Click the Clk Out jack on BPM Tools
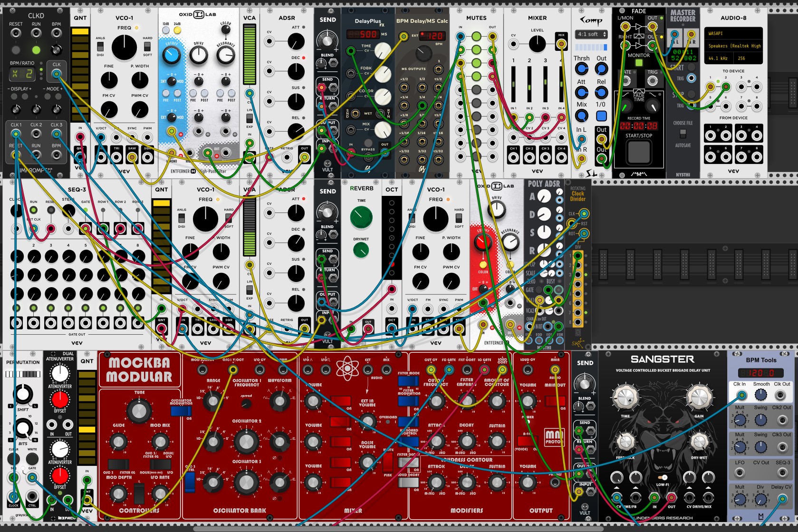Viewport: 798px width, 532px height. tap(780, 395)
